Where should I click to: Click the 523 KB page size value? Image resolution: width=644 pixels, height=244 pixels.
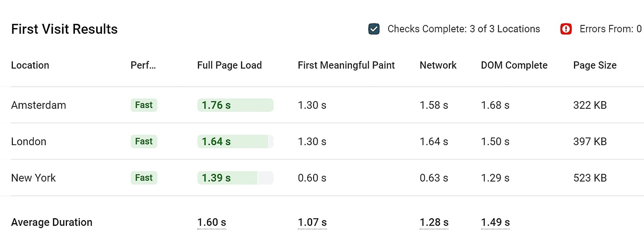[590, 178]
